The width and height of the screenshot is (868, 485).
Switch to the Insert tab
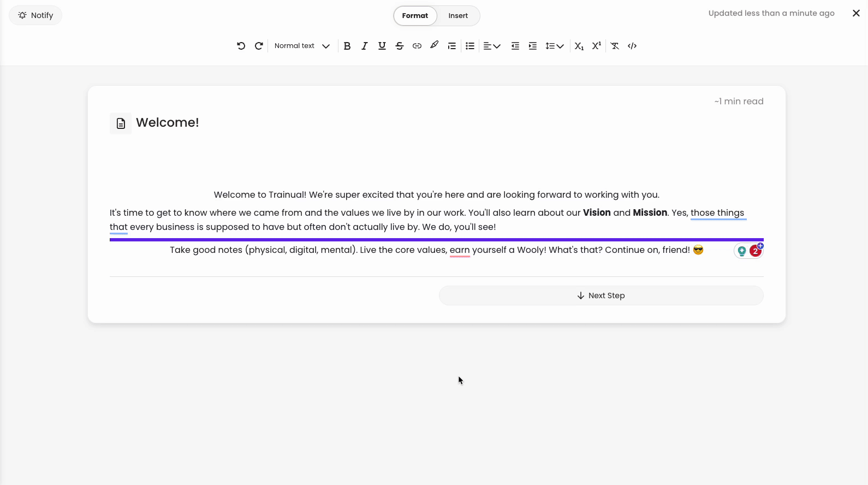pos(458,16)
